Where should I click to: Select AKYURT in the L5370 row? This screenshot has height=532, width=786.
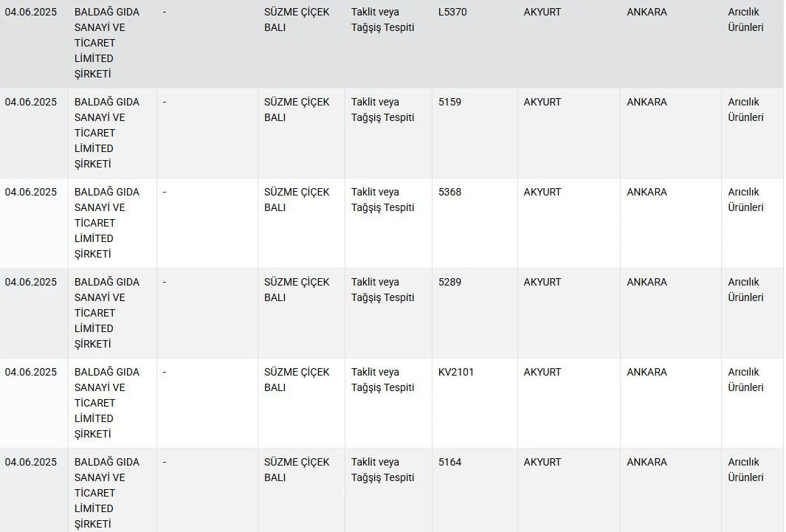tap(542, 12)
